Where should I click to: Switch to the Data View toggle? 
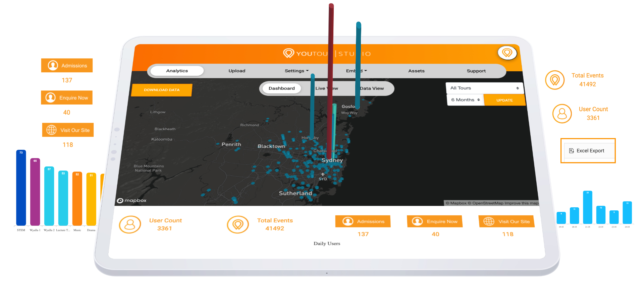(x=372, y=88)
